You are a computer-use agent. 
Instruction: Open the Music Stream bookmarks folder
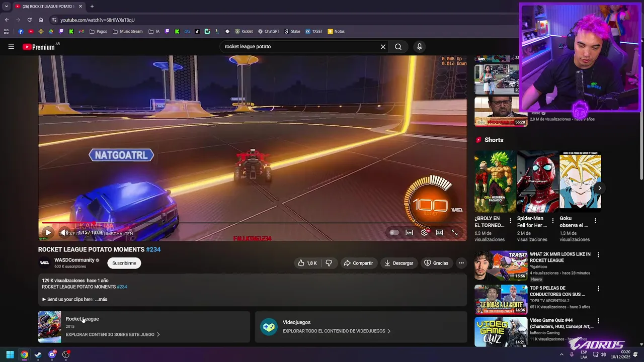point(128,31)
